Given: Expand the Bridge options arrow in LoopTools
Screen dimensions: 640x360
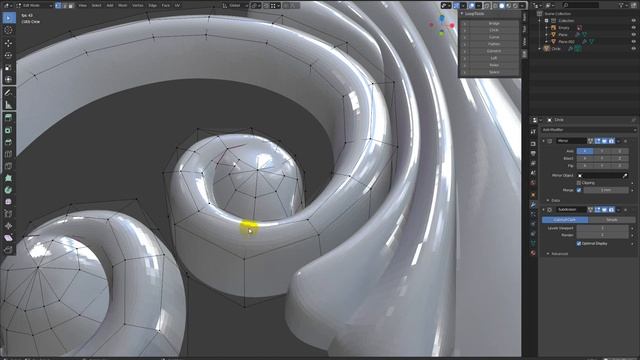Looking at the screenshot, I should coord(464,24).
